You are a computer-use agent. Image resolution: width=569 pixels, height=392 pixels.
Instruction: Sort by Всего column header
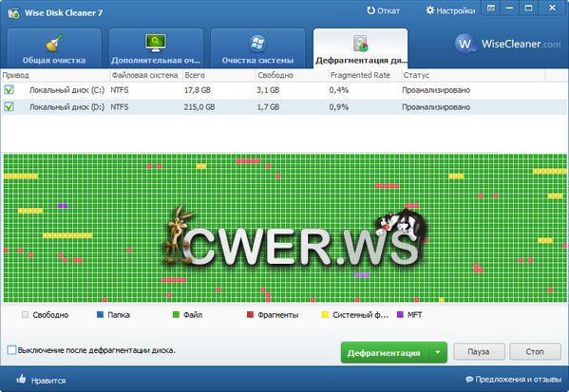click(218, 75)
